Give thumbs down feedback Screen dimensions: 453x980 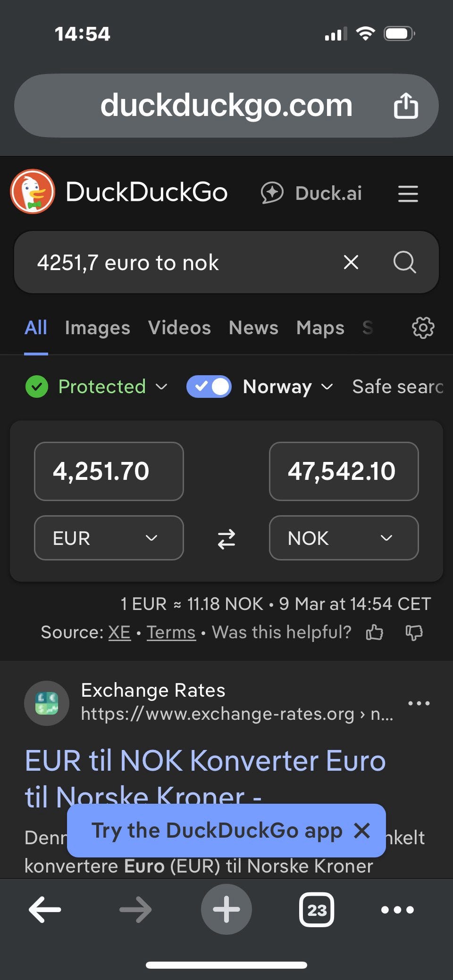coord(414,632)
